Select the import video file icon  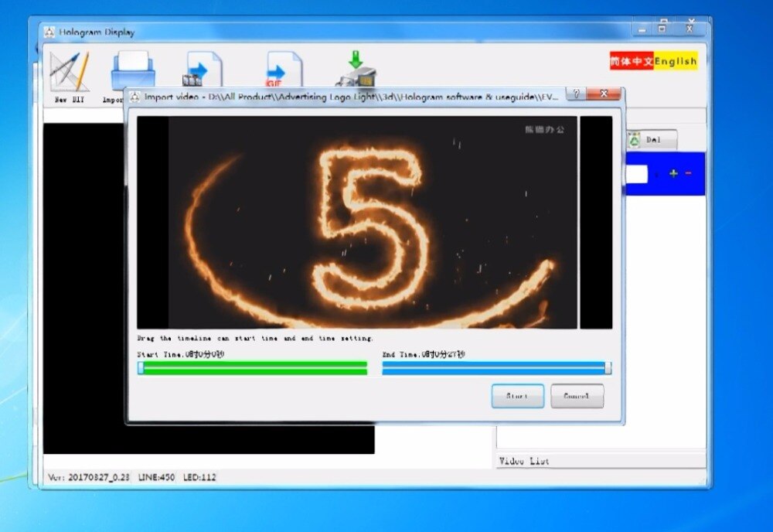pyautogui.click(x=203, y=70)
